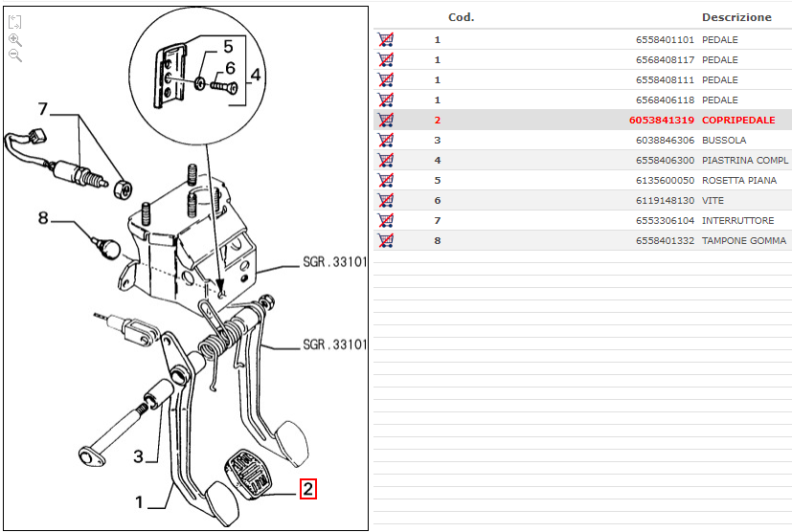792x532 pixels.
Task: Open part code 6053841319
Action: click(661, 121)
